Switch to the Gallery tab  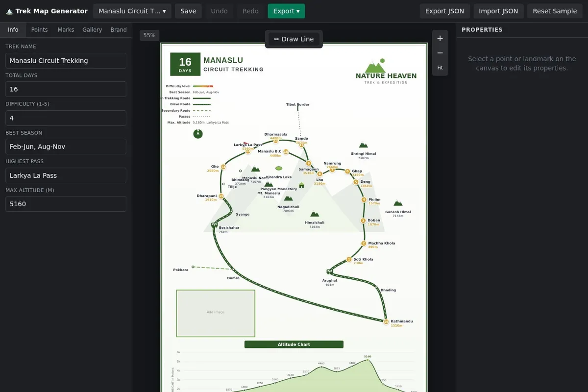92,30
